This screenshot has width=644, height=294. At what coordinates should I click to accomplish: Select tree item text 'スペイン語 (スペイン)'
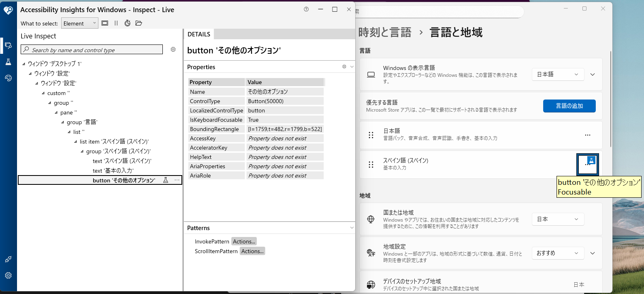coord(122,161)
